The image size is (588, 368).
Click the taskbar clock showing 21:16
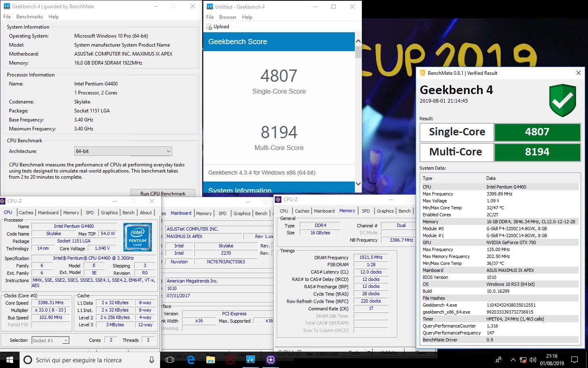click(552, 360)
